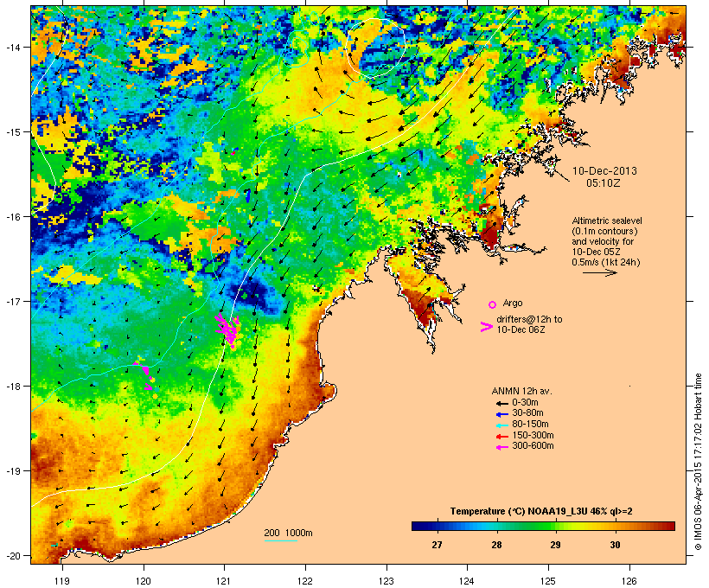This screenshot has height=588, width=709.
Task: Click the Temperature NOAA19_L3U title
Action: point(540,512)
